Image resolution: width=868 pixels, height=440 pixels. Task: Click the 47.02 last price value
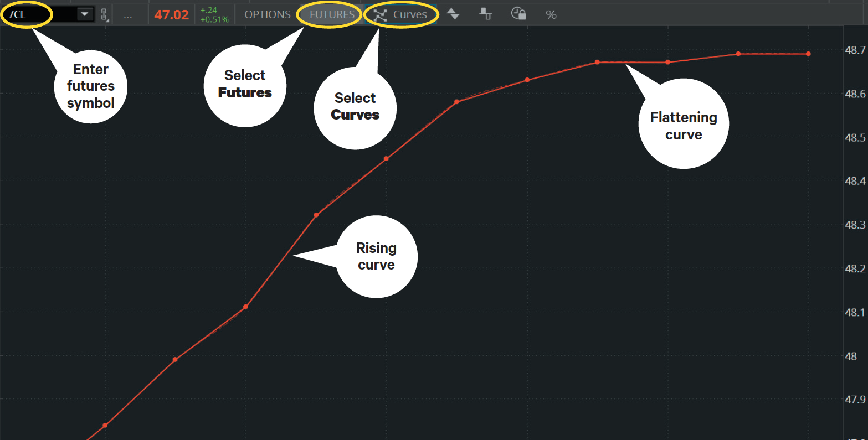(x=172, y=15)
